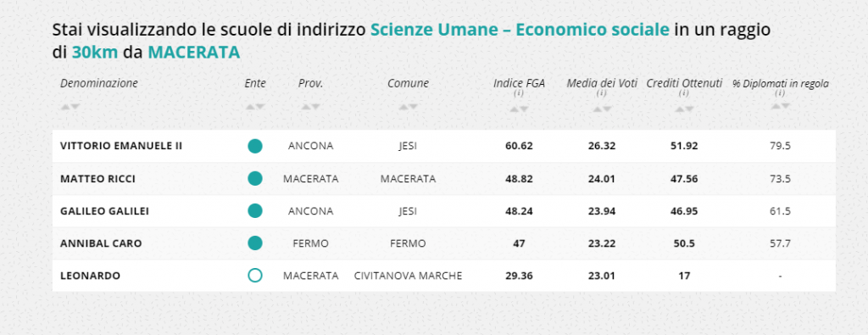868x335 pixels.
Task: Sort by Indice FGA arrows
Action: 519,109
